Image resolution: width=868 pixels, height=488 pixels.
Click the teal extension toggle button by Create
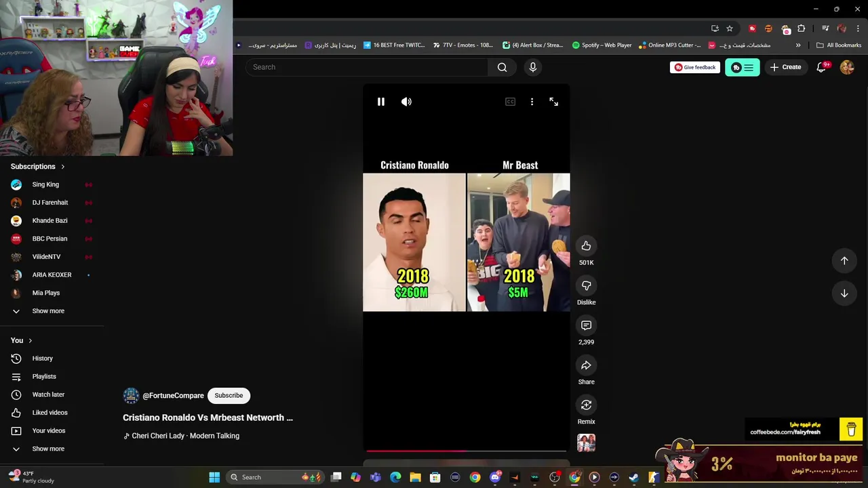click(743, 67)
